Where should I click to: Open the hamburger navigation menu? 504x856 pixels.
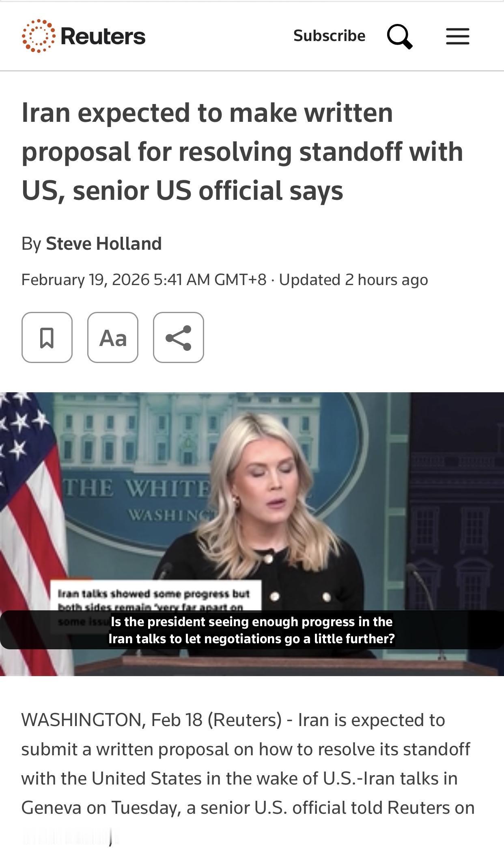click(x=458, y=36)
